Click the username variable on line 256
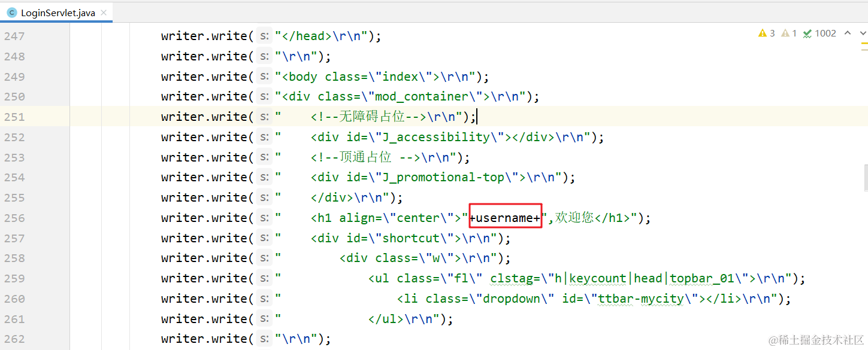 click(x=505, y=218)
